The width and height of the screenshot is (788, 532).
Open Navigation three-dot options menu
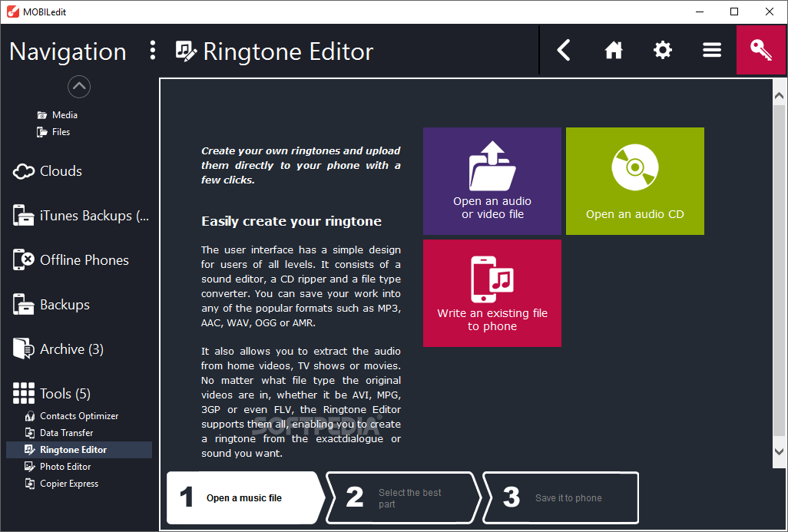tap(153, 51)
